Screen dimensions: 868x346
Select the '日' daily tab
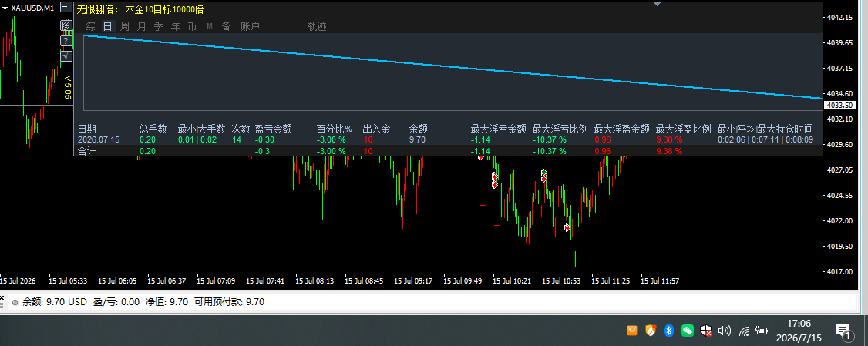click(x=108, y=26)
